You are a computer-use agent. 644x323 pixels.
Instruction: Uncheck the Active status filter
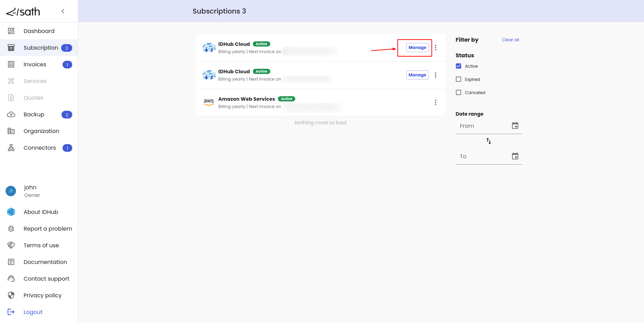click(x=459, y=66)
